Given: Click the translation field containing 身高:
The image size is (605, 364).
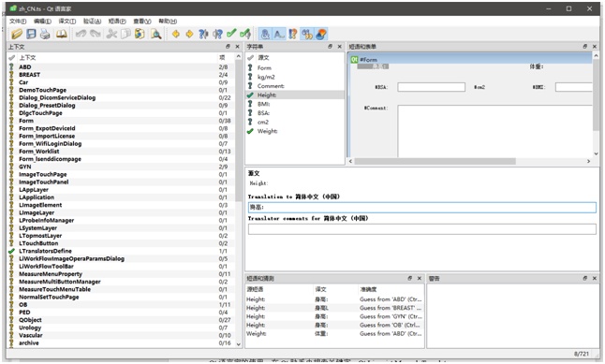Looking at the screenshot, I should click(422, 208).
